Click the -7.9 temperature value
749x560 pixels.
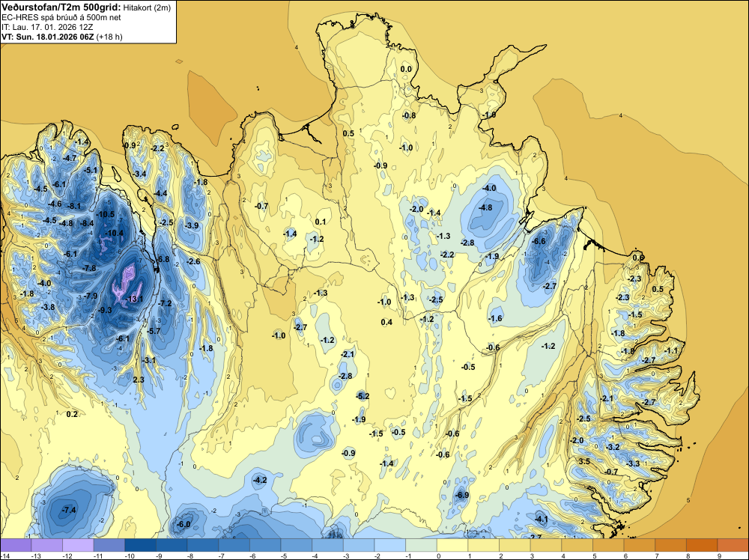click(x=91, y=296)
